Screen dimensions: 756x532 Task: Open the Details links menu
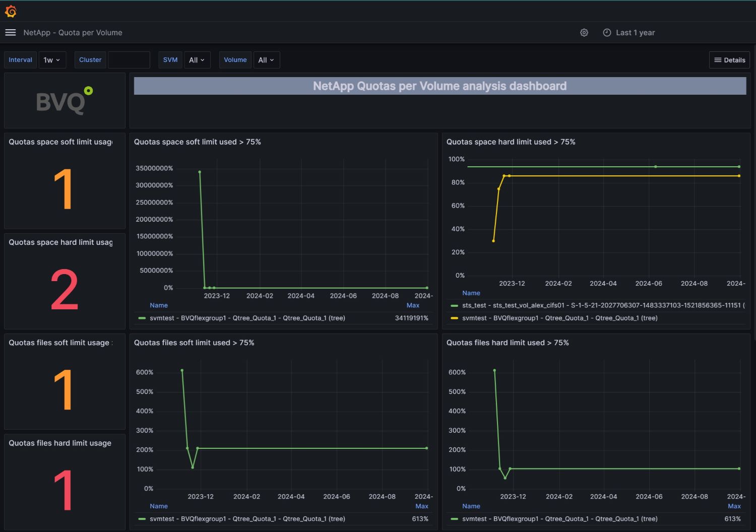pyautogui.click(x=729, y=60)
